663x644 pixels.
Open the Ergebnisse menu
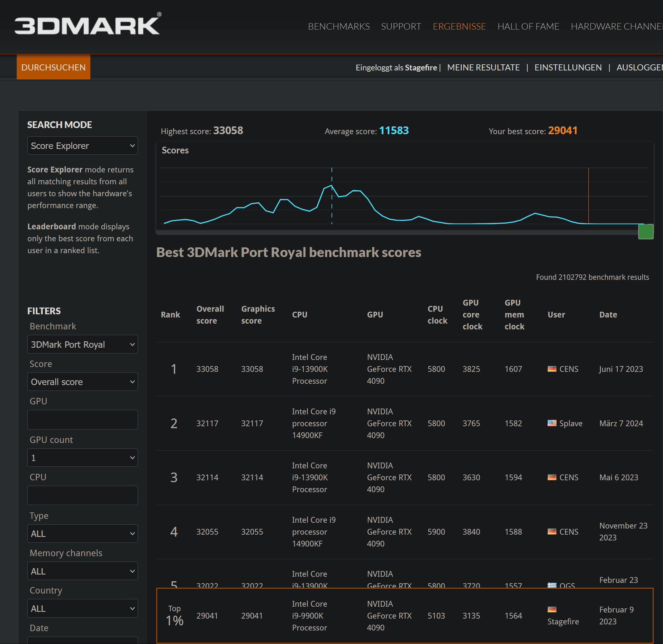[459, 26]
